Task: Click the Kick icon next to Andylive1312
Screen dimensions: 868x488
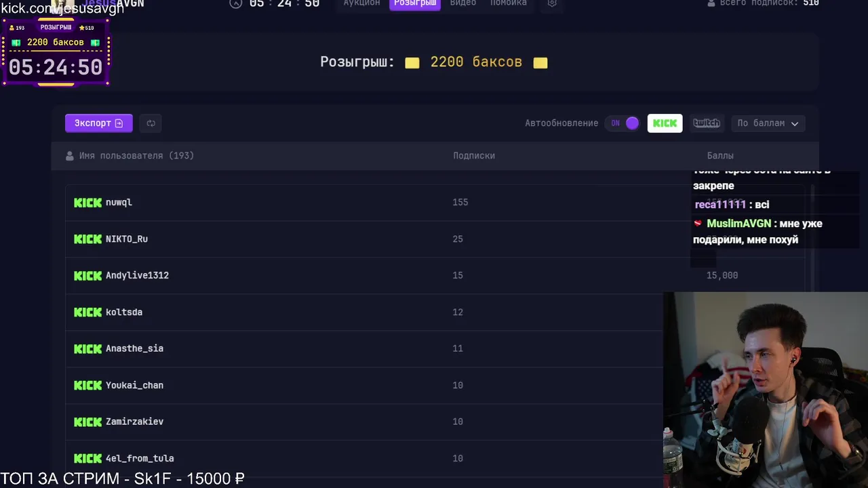Action: tap(87, 276)
